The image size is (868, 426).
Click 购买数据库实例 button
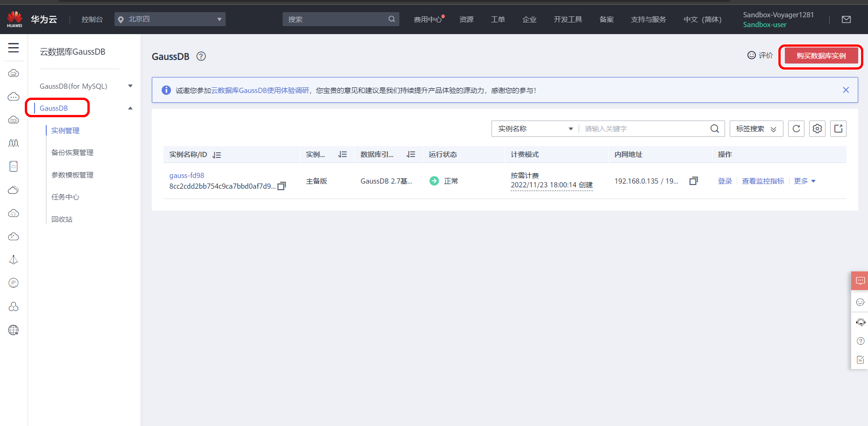[821, 56]
